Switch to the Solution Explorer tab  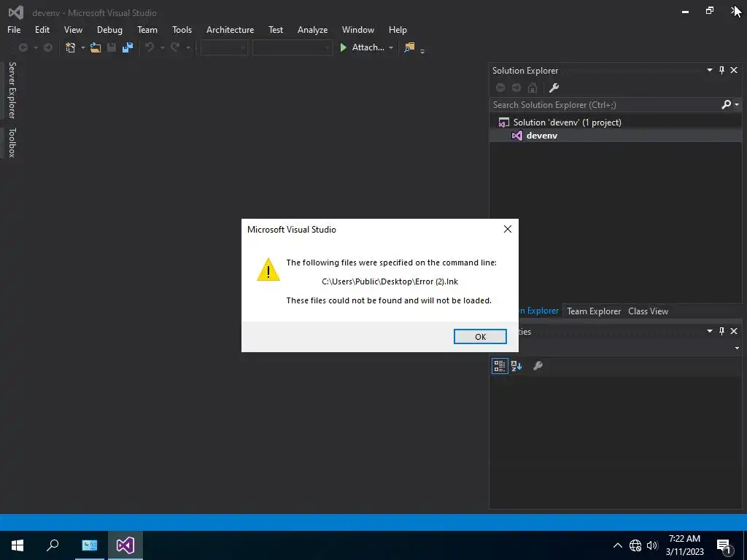[539, 311]
